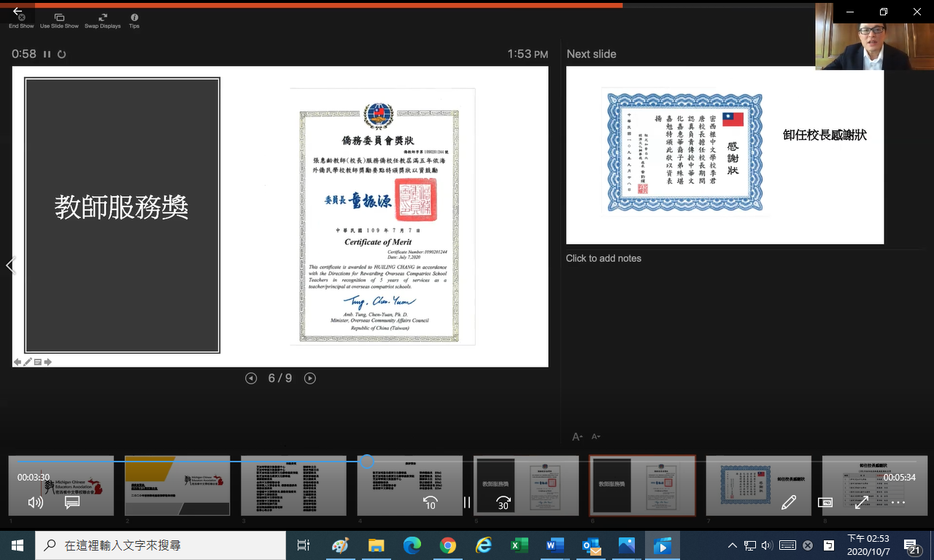Pause the presenter slide timer

tap(47, 54)
